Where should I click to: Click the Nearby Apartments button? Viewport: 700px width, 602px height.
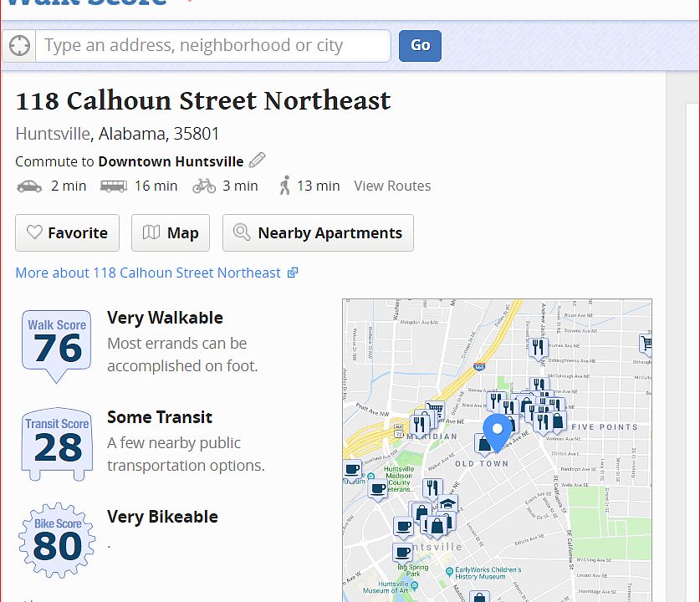tap(318, 233)
